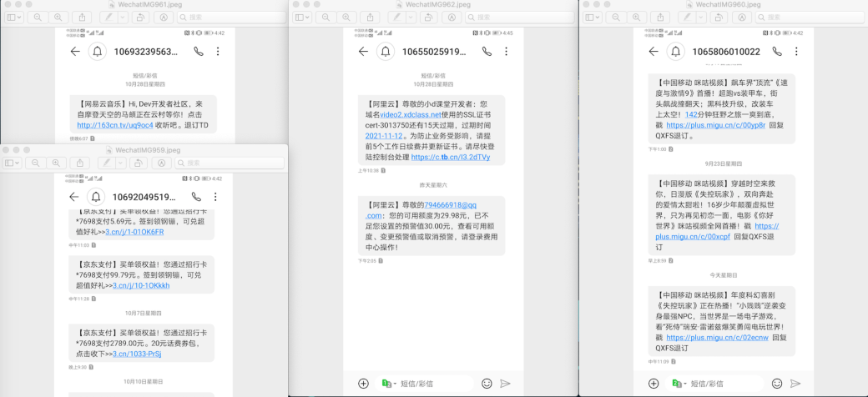Focus the search field in WechatIMG961 window
This screenshot has height=397, width=868.
(231, 18)
